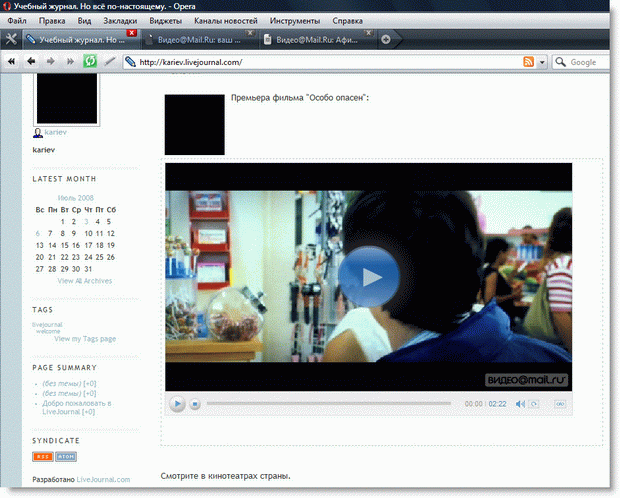Screen dimensions: 620x498
Task: Open first (без темы) summary entry
Action: click(69, 383)
